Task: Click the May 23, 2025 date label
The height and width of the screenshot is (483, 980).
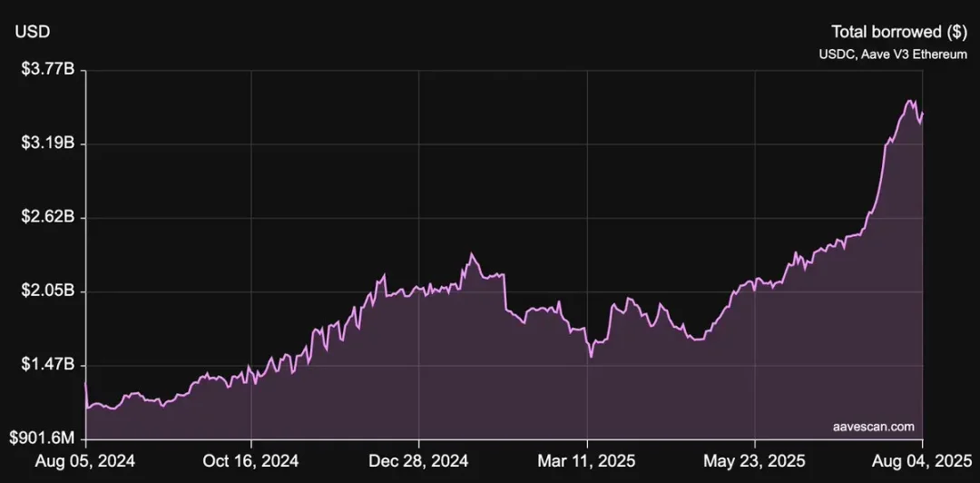Action: [x=755, y=461]
